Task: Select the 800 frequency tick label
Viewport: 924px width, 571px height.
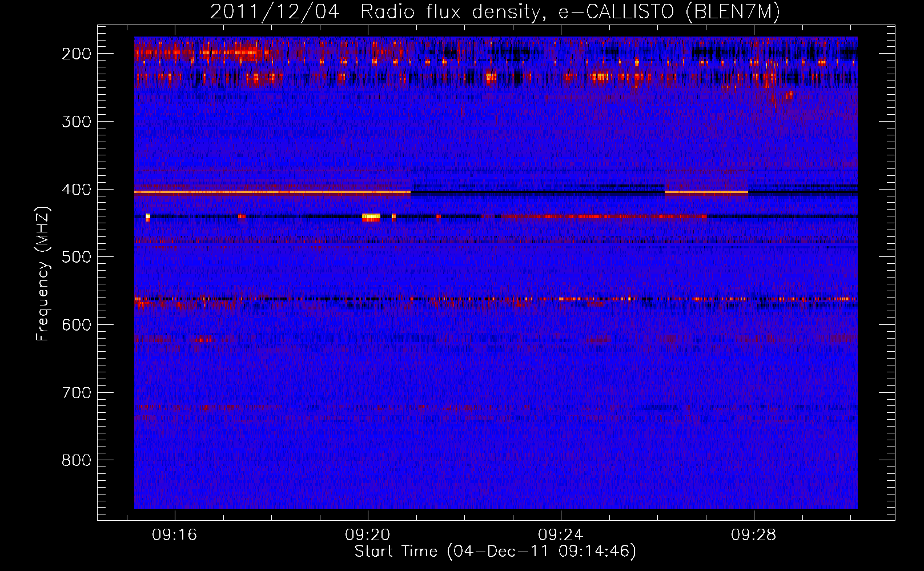Action: (77, 460)
